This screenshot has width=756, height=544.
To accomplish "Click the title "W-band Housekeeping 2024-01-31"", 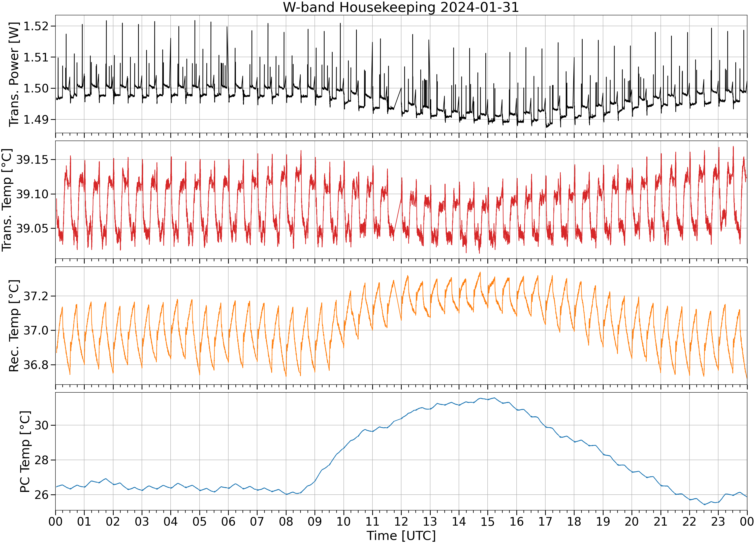I will 401,7.
